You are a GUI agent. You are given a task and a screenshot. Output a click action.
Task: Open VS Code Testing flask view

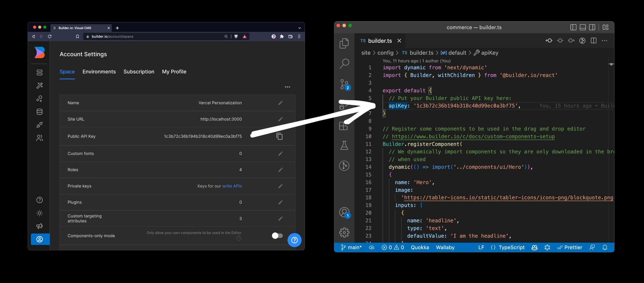(344, 145)
